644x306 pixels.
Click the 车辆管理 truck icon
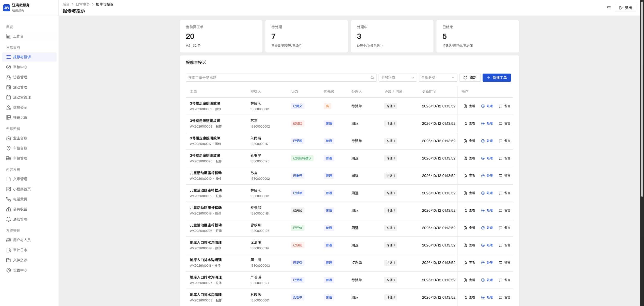point(9,158)
